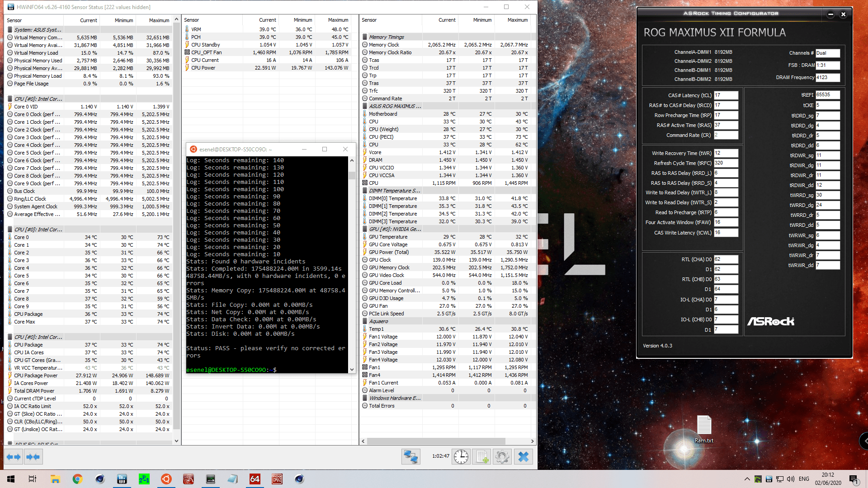
Task: Select the Aquaero group header
Action: tap(448, 321)
